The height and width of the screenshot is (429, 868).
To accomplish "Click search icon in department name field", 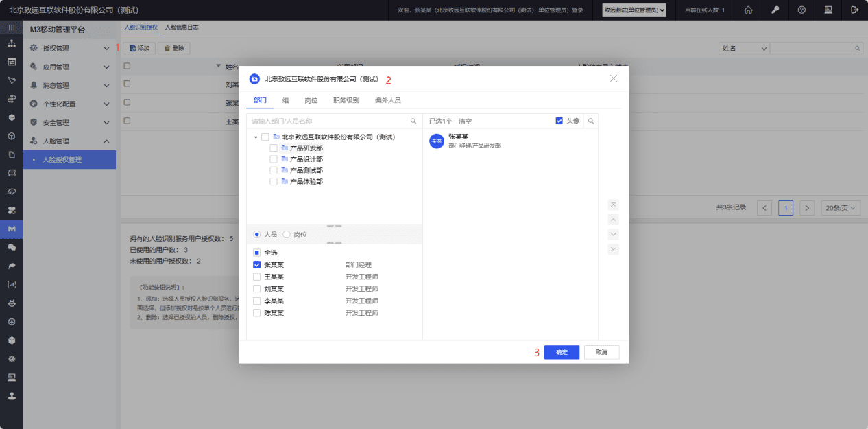I will (413, 121).
